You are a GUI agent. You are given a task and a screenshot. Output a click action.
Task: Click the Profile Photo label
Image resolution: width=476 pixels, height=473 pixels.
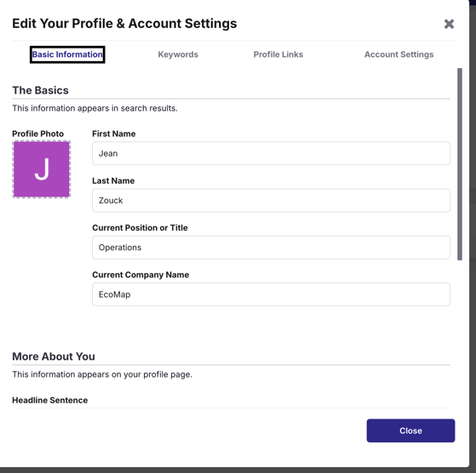38,134
